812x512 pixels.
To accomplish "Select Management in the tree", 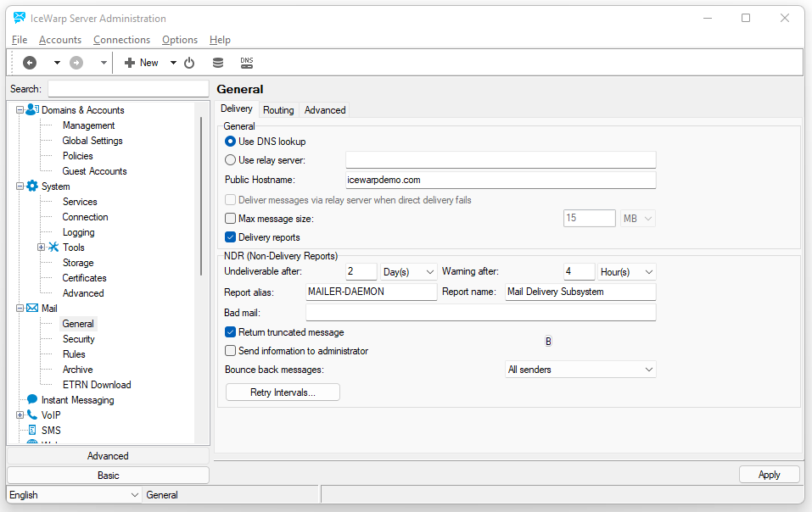I will pyautogui.click(x=88, y=125).
